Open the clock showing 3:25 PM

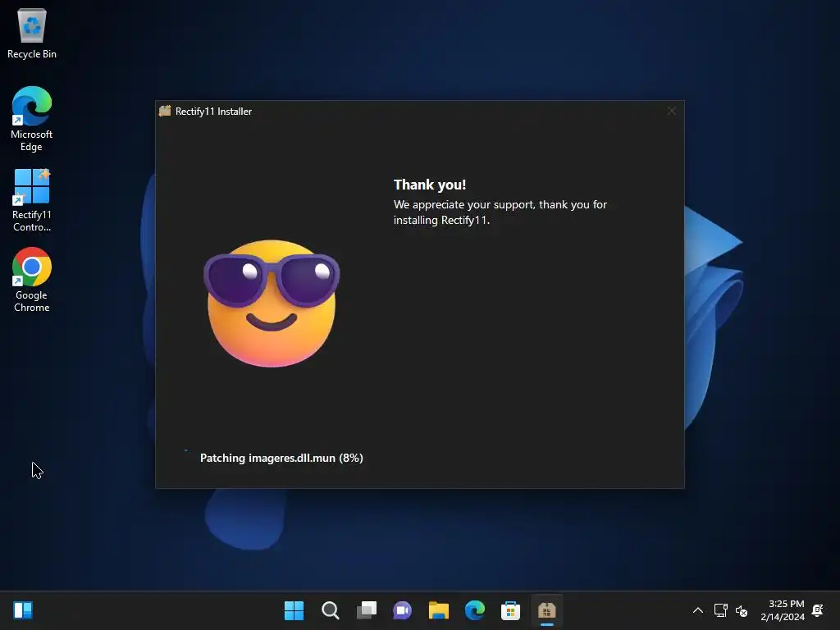pyautogui.click(x=782, y=610)
